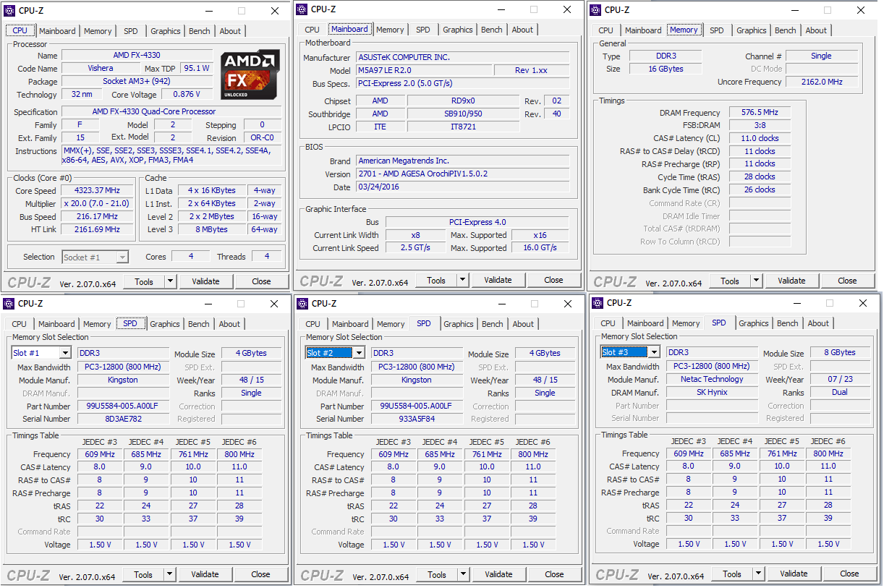The height and width of the screenshot is (588, 884).
Task: Click the AMD FX Unlocked logo
Action: pyautogui.click(x=250, y=75)
